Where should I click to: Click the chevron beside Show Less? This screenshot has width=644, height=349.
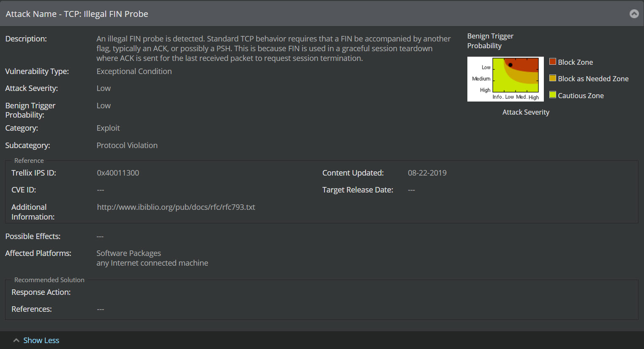pyautogui.click(x=16, y=341)
